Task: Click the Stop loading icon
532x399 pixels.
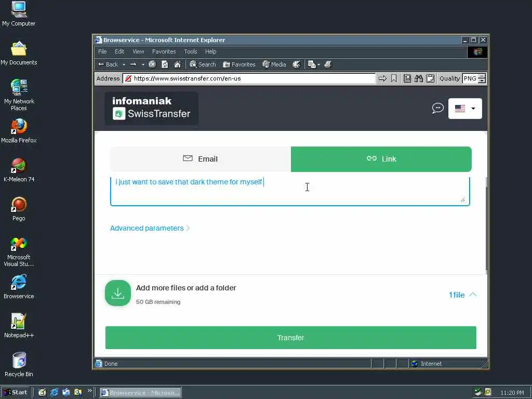Action: pos(153,64)
